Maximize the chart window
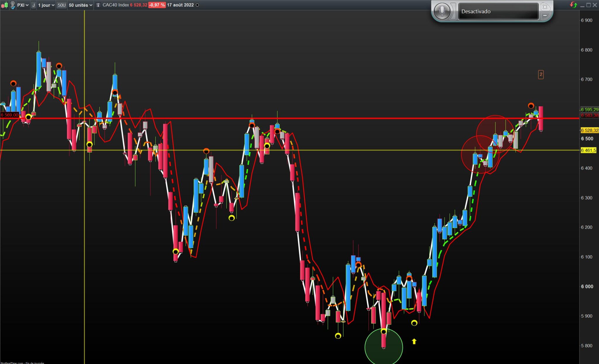Image resolution: width=599 pixels, height=364 pixels. pos(588,5)
